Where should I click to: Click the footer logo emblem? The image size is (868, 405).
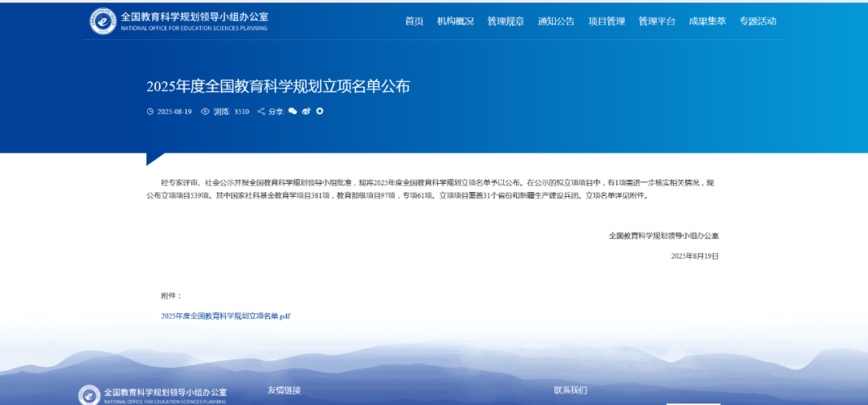[x=89, y=395]
